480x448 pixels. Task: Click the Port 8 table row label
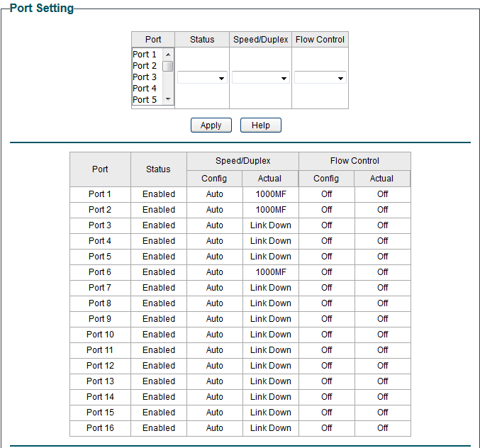pyautogui.click(x=100, y=303)
